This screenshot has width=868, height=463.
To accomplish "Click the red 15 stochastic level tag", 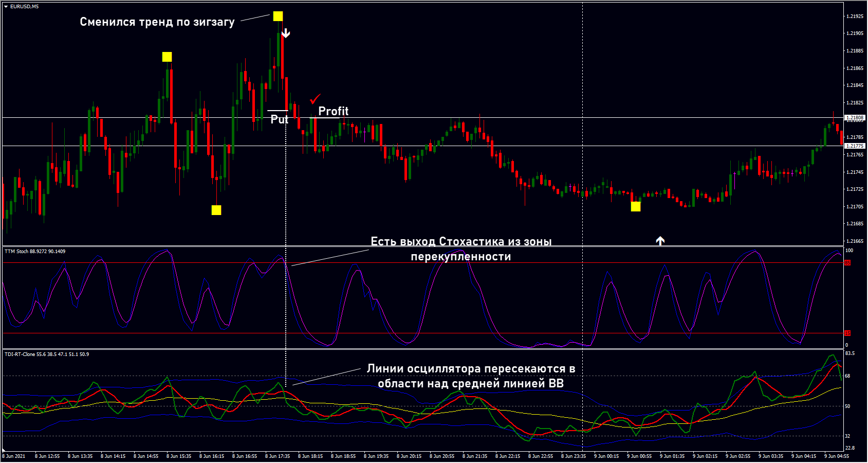I will pyautogui.click(x=847, y=333).
